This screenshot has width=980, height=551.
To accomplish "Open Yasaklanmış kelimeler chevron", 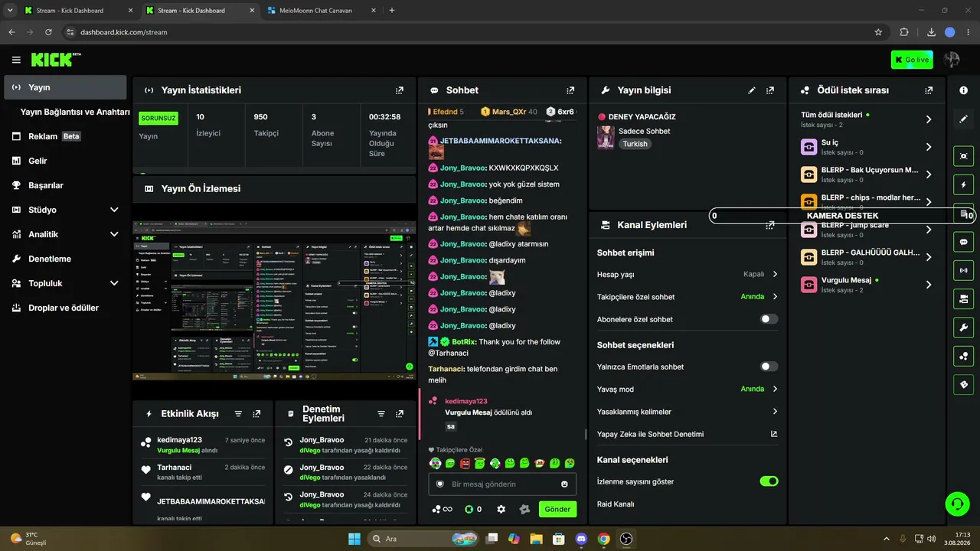I will (775, 412).
